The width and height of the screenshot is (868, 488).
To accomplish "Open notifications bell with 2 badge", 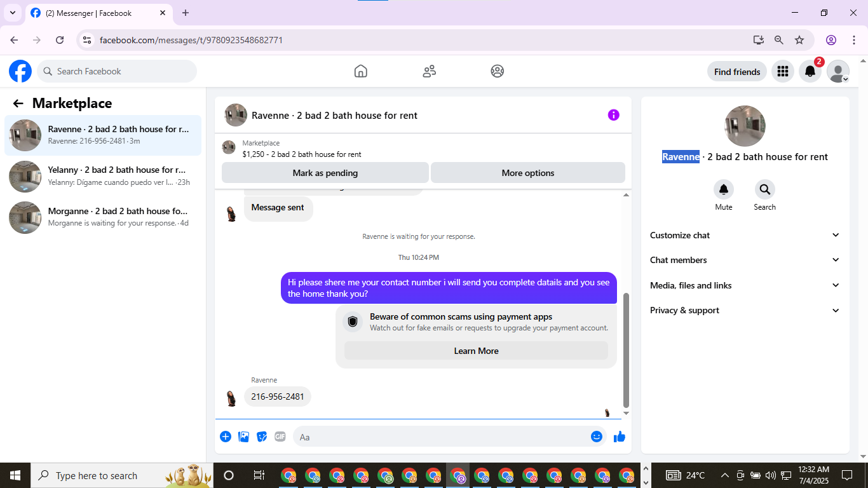I will [810, 71].
